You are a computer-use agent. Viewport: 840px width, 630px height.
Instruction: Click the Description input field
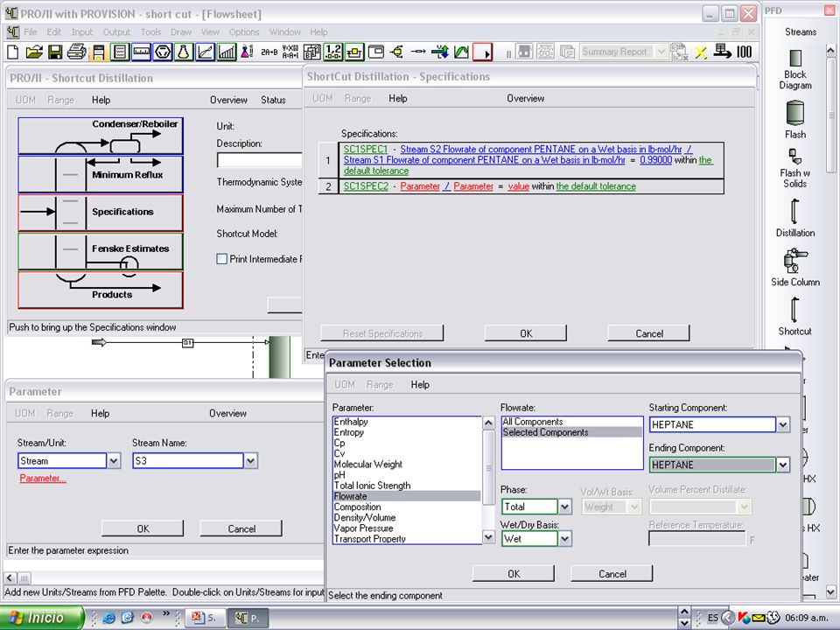point(259,160)
